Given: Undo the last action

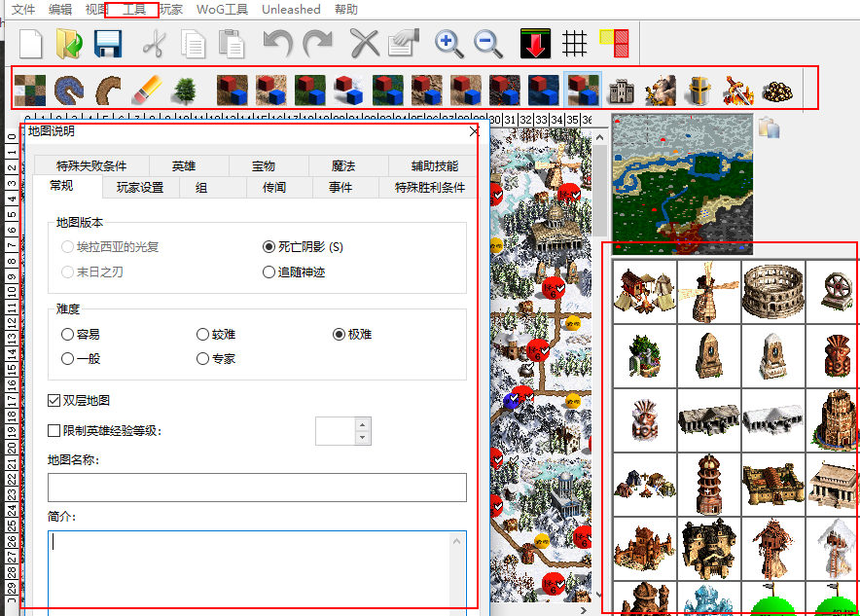Looking at the screenshot, I should click(277, 44).
